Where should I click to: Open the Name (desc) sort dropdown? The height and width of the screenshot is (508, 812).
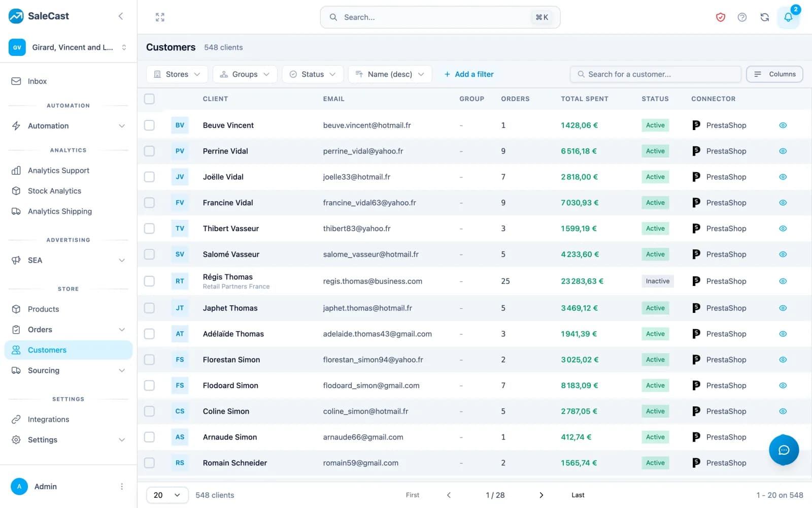pos(390,74)
